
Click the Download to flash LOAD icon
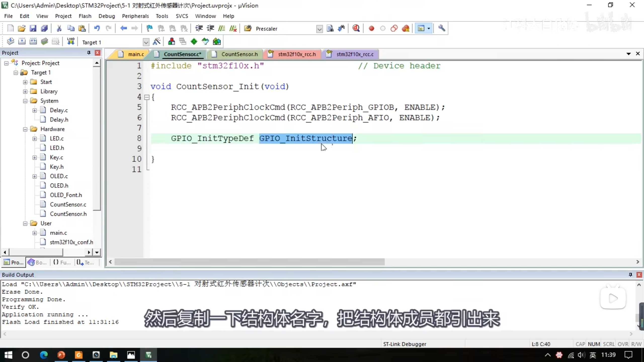[71, 41]
